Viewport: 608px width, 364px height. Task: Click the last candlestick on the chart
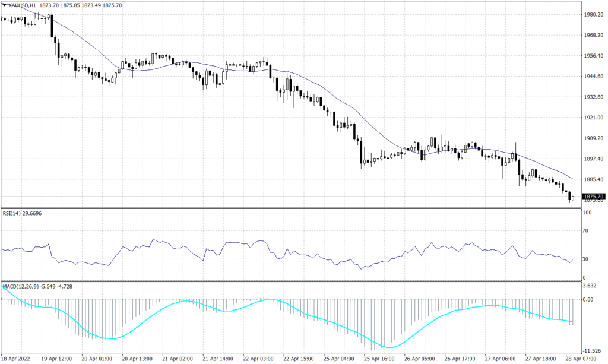point(573,198)
